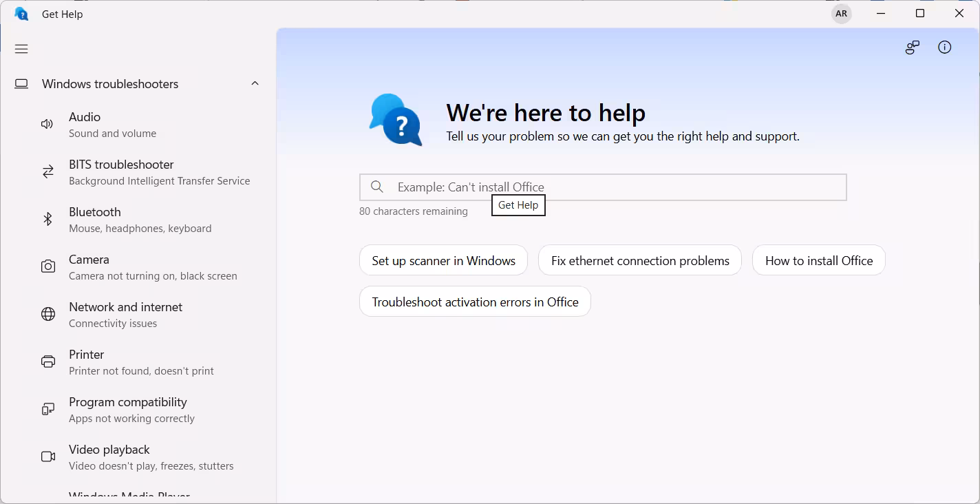
Task: Open the About info icon
Action: (x=945, y=48)
